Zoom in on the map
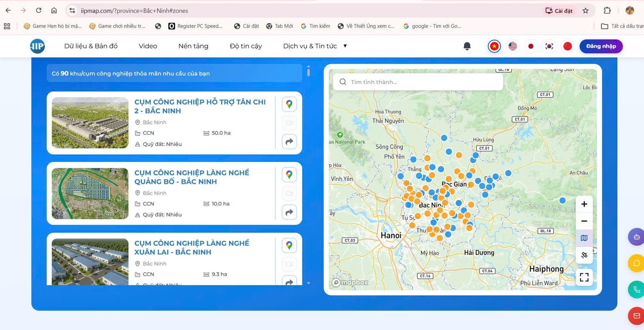The image size is (644, 330). pyautogui.click(x=584, y=204)
